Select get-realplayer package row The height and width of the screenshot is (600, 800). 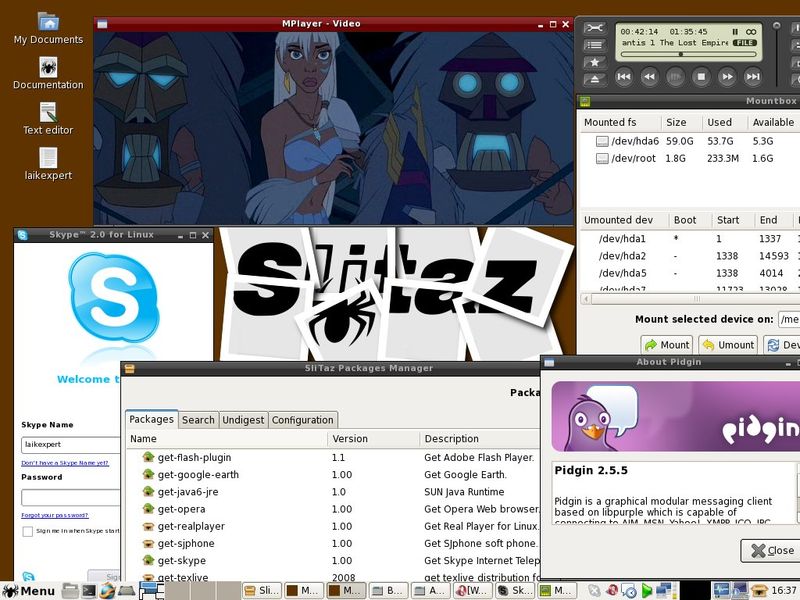click(x=333, y=526)
